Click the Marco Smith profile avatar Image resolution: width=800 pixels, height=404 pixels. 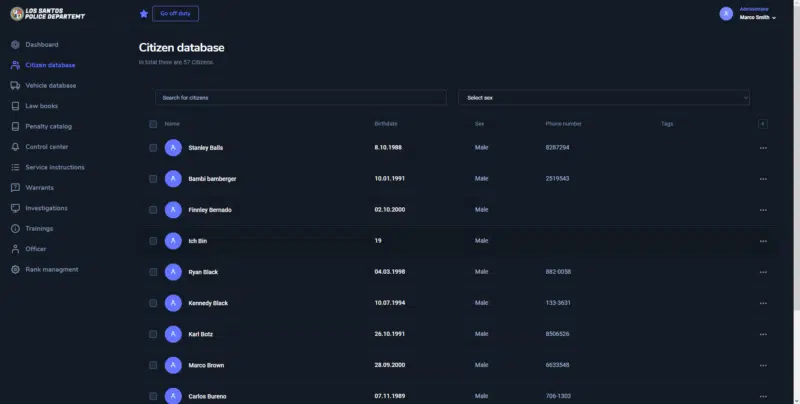tap(726, 13)
